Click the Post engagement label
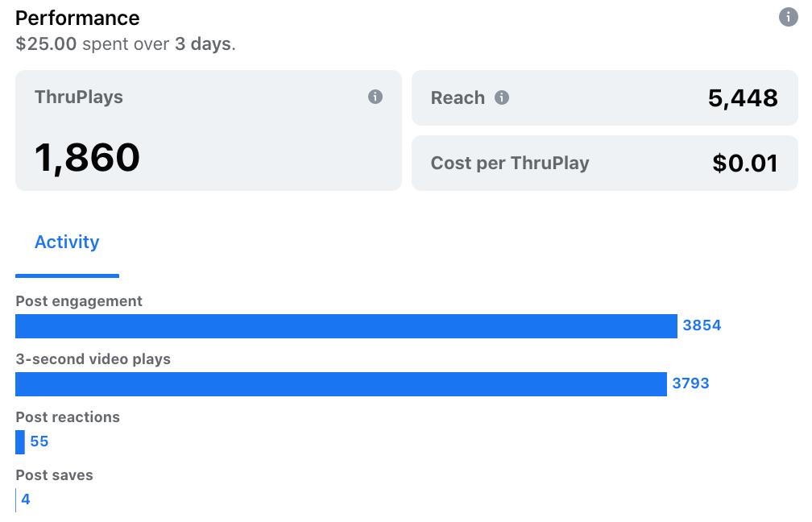 pos(79,301)
